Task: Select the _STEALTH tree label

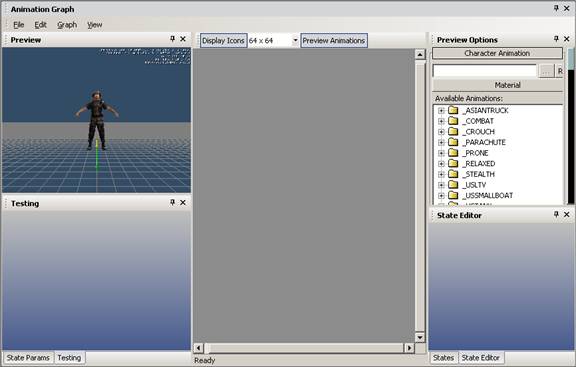Action: tap(478, 174)
